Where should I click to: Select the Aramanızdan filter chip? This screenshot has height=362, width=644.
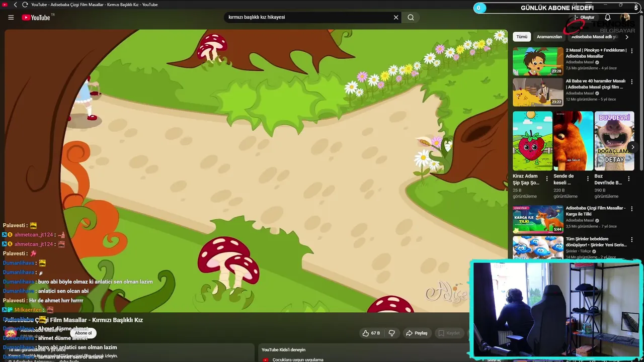[x=549, y=37]
